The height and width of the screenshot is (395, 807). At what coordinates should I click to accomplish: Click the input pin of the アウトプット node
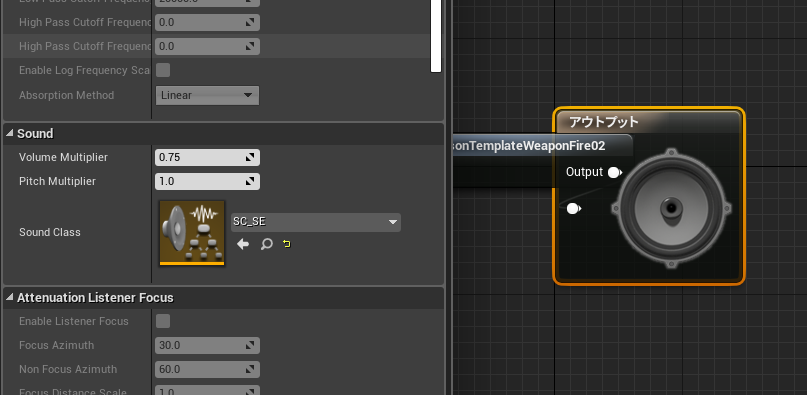[x=573, y=209]
